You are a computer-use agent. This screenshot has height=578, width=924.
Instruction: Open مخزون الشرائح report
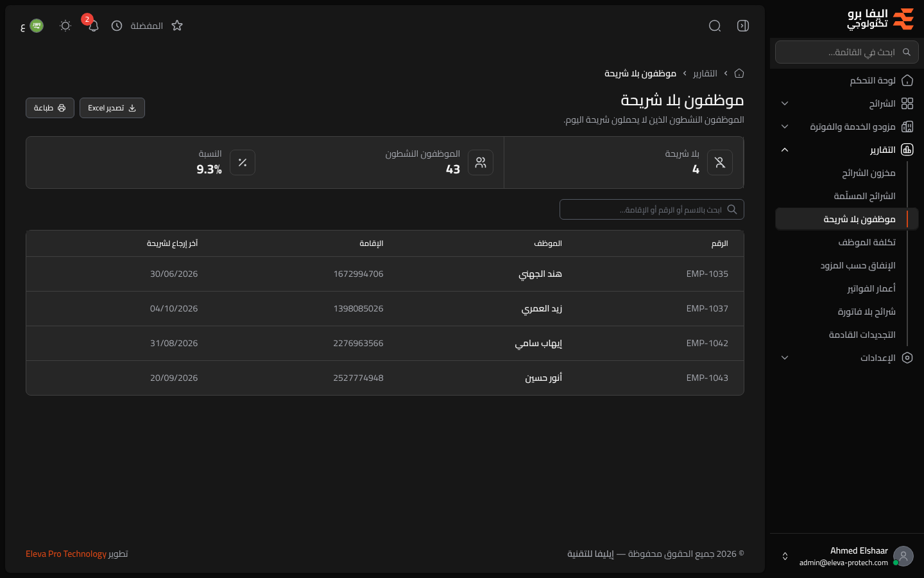pyautogui.click(x=868, y=173)
